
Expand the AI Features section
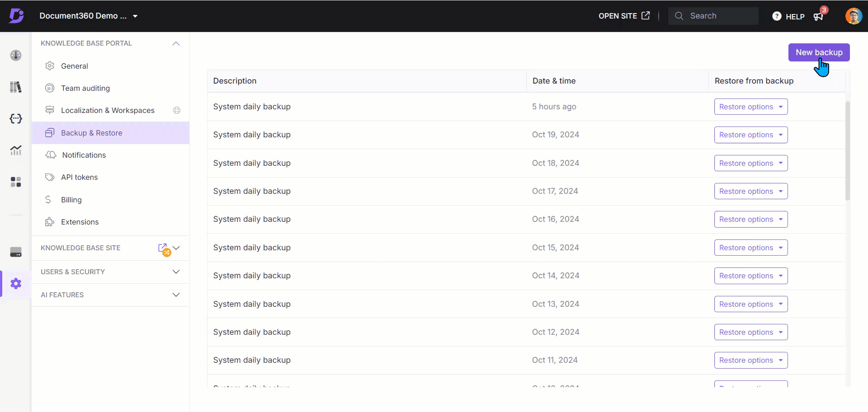point(176,295)
